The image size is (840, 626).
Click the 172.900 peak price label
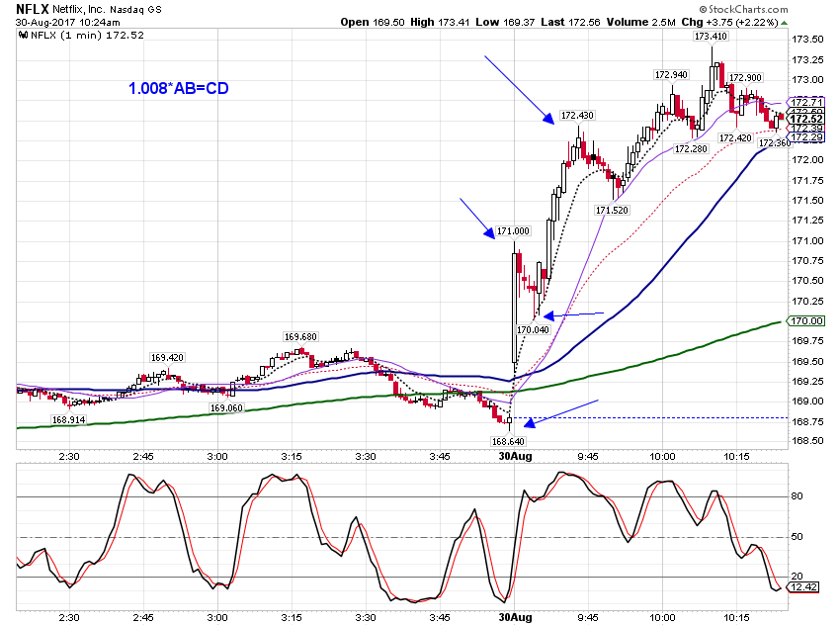745,78
